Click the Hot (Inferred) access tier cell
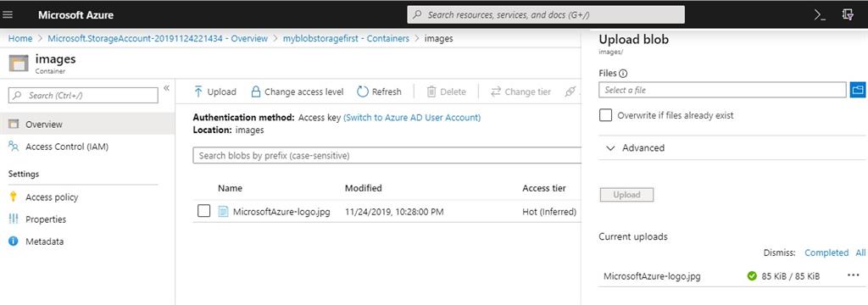Image resolution: width=868 pixels, height=305 pixels. [x=549, y=212]
